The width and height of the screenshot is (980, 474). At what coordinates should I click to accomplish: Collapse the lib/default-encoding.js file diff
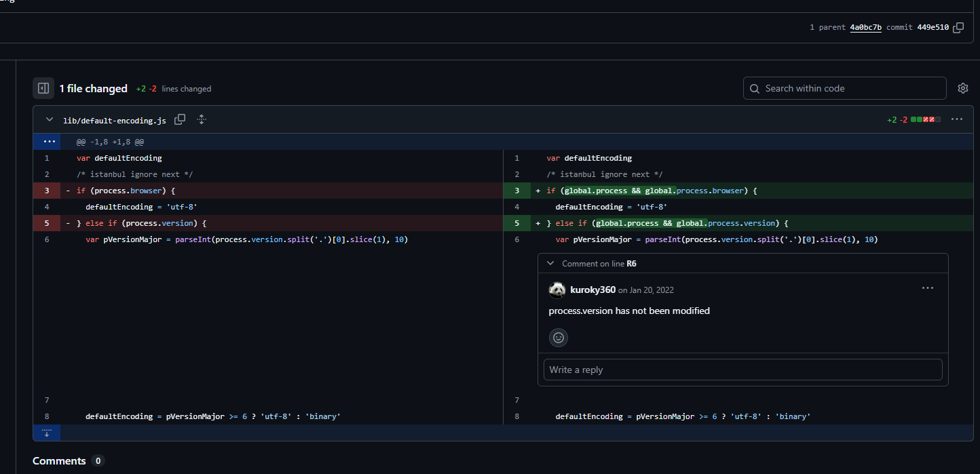[x=49, y=120]
